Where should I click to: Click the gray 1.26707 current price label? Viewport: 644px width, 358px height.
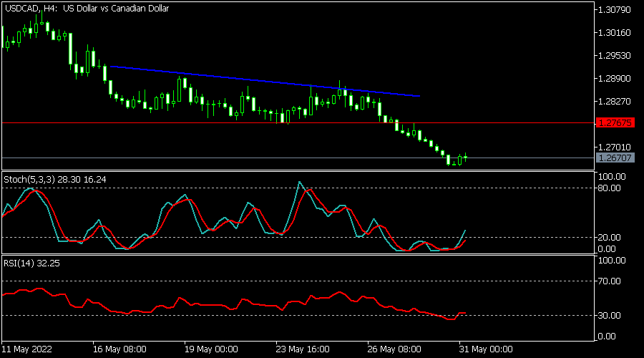(615, 158)
